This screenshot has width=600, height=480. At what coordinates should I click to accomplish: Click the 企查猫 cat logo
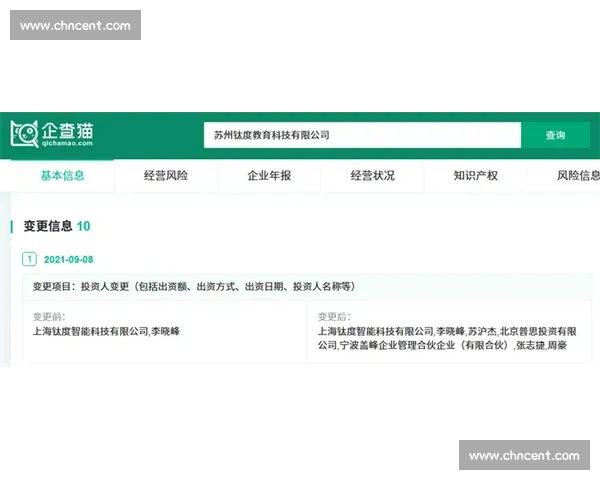[x=24, y=134]
